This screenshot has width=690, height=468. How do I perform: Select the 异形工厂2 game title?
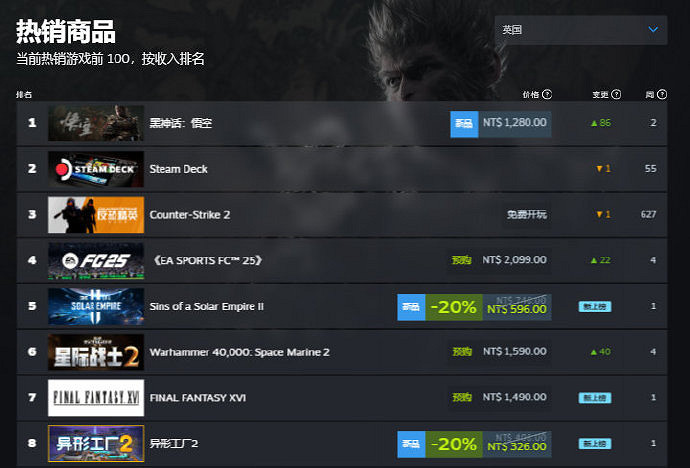coord(174,443)
